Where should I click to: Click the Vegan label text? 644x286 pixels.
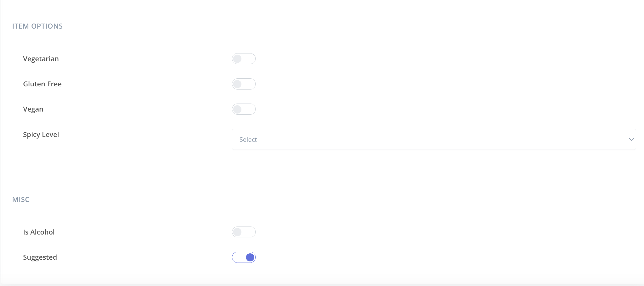point(33,109)
